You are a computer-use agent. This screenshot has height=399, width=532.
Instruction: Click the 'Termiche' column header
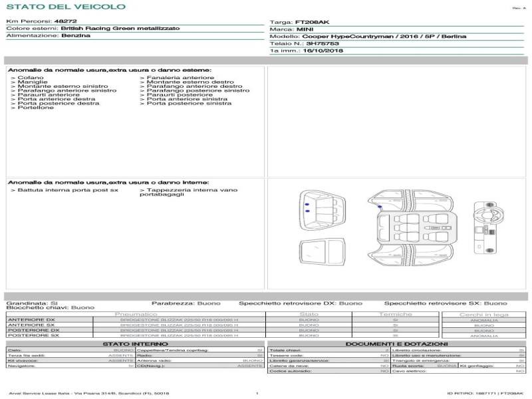396,315
